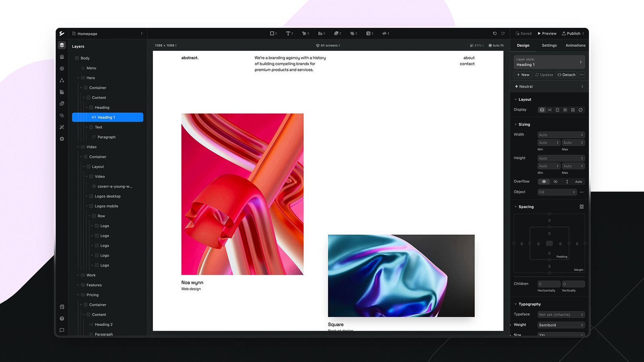Select the Logos desktop layer
This screenshot has width=644, height=362.
tap(107, 196)
